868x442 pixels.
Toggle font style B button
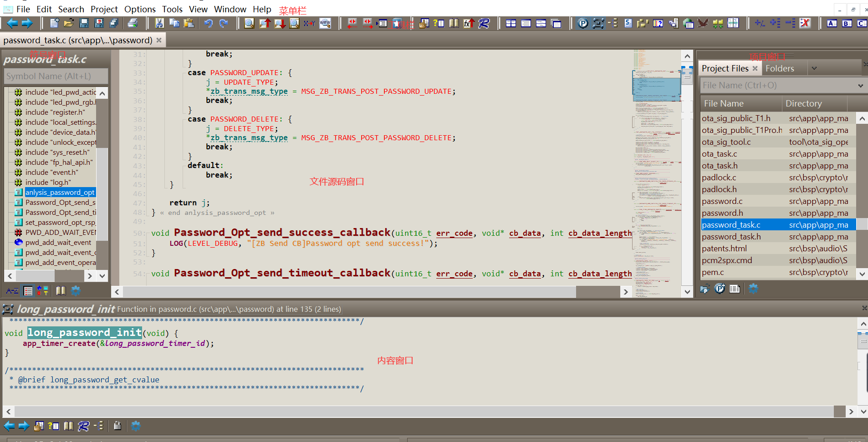pyautogui.click(x=847, y=23)
